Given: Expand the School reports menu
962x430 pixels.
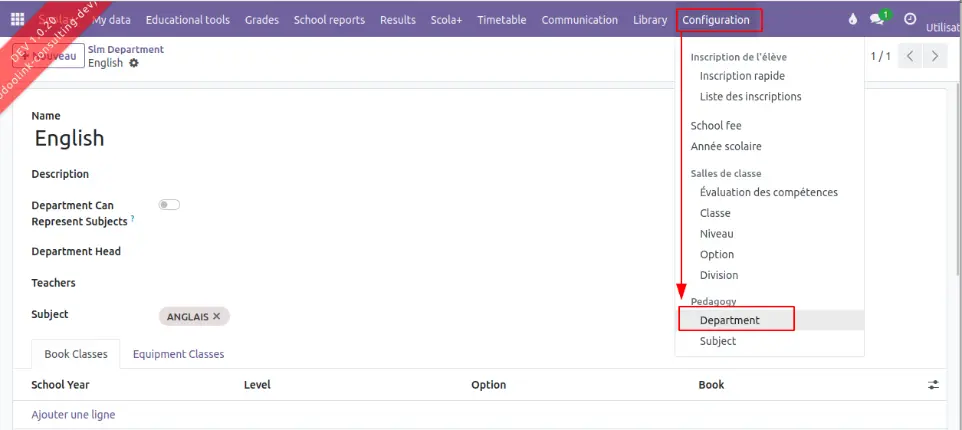Looking at the screenshot, I should [329, 20].
